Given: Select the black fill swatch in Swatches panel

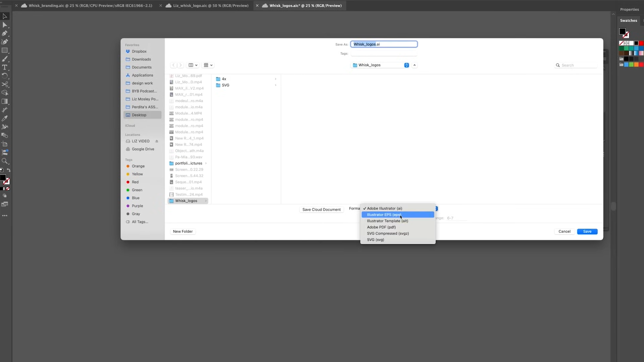Looking at the screenshot, I should [x=623, y=31].
